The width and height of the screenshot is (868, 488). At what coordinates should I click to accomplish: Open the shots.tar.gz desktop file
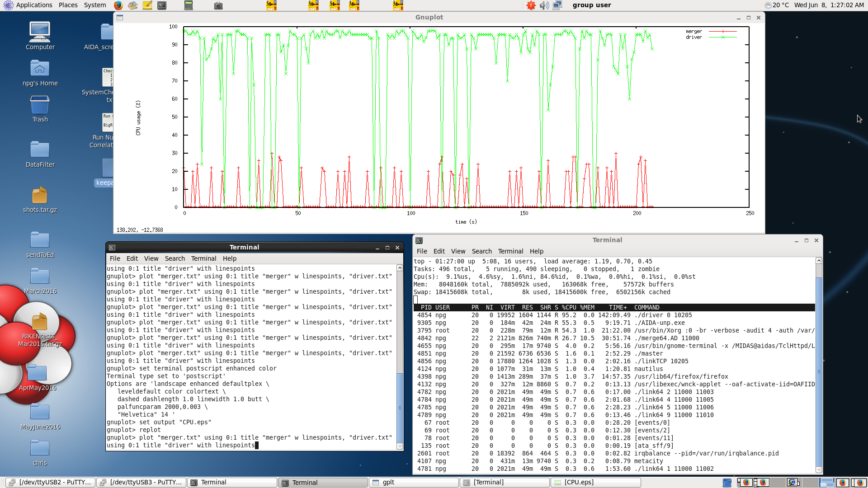40,196
